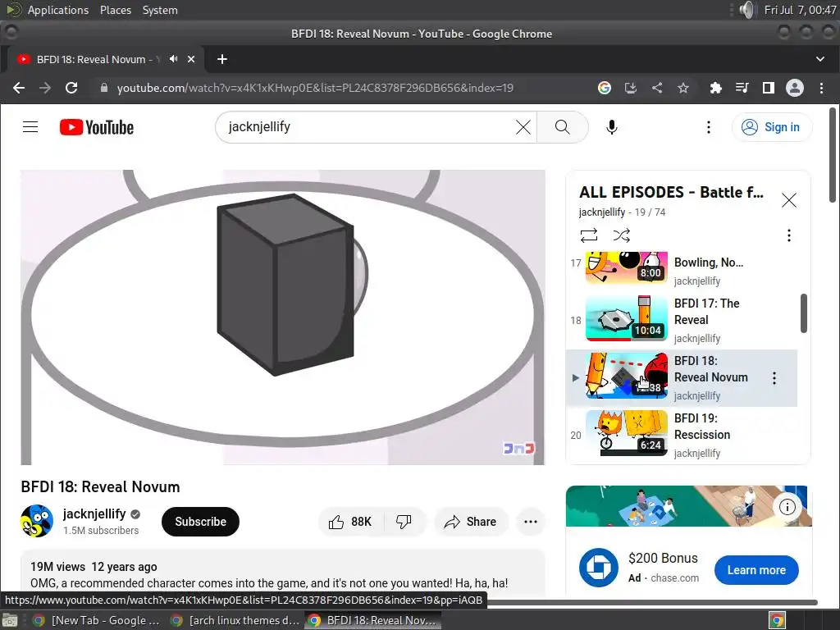
Task: Run search with the magnifier button
Action: [x=562, y=127]
